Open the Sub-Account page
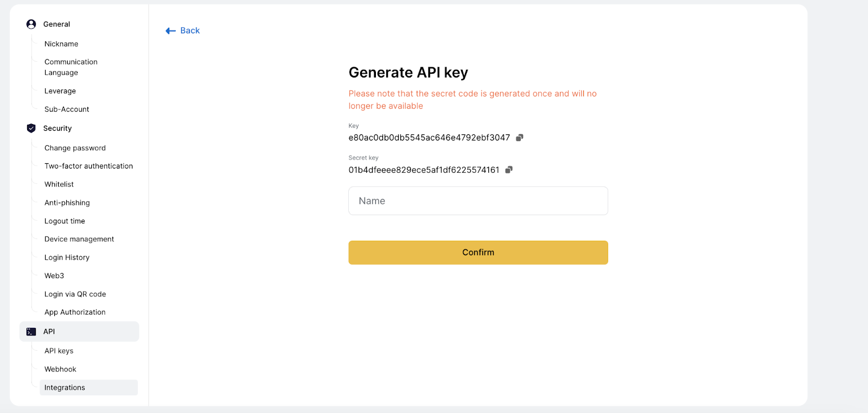868x413 pixels. point(67,109)
